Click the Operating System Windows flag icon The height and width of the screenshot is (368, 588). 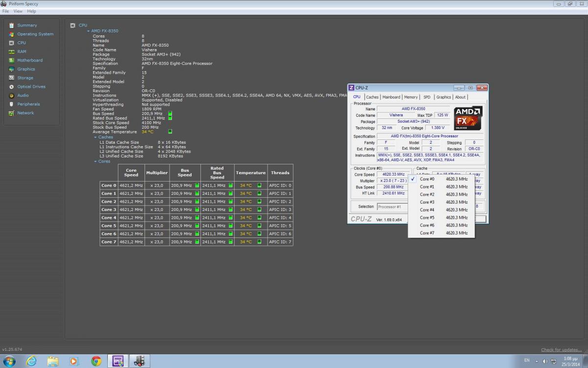click(x=11, y=34)
